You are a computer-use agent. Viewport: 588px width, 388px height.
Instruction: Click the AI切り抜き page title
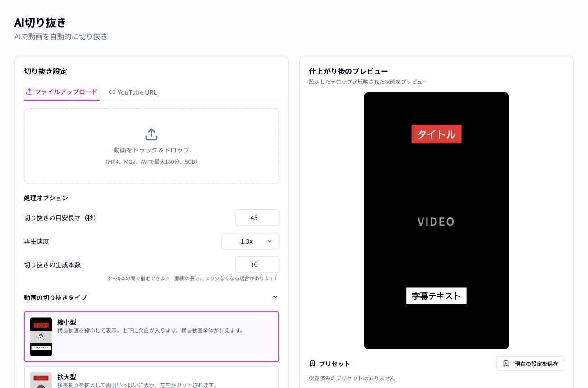(x=41, y=22)
